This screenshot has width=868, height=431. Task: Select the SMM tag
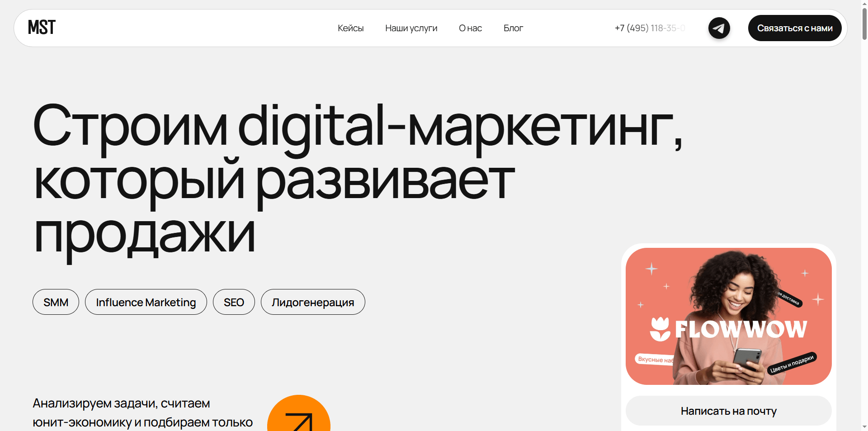[x=56, y=302]
